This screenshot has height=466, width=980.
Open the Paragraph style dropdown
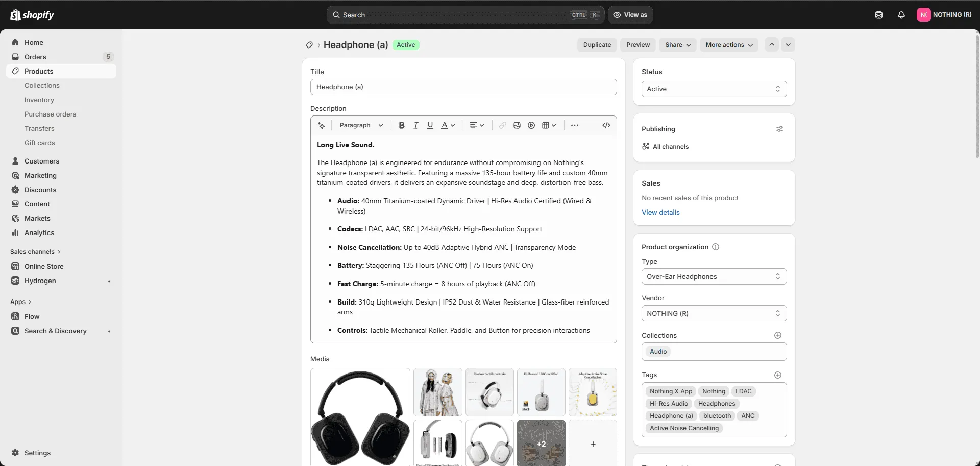[x=361, y=125]
